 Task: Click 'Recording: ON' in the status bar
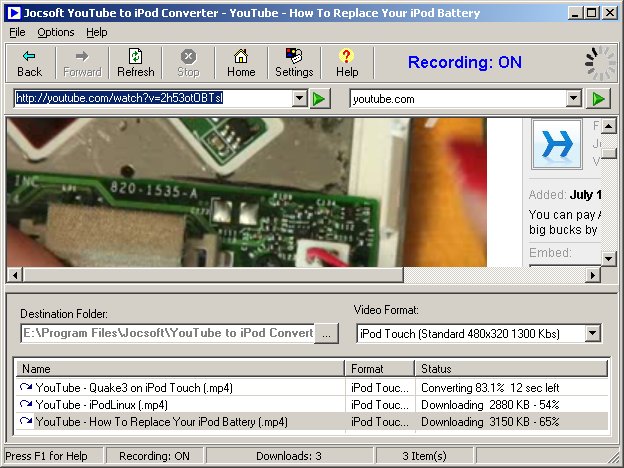tap(154, 456)
